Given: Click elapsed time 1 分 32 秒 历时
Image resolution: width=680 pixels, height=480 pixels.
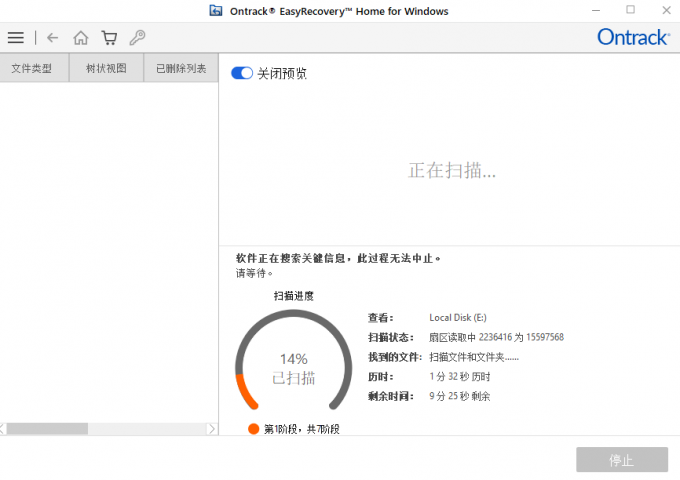Looking at the screenshot, I should point(460,376).
